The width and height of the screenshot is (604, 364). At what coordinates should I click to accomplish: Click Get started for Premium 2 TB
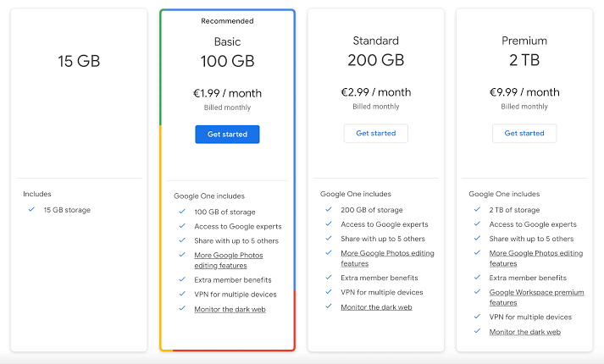(x=524, y=133)
